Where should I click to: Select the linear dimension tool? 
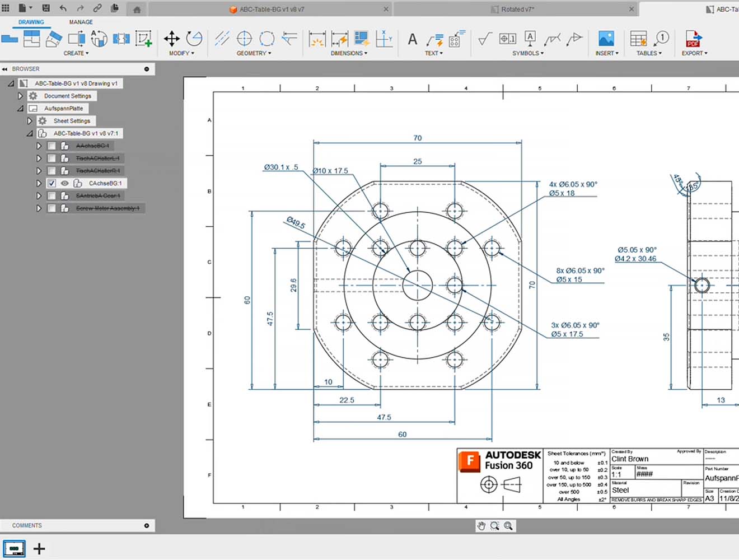317,38
